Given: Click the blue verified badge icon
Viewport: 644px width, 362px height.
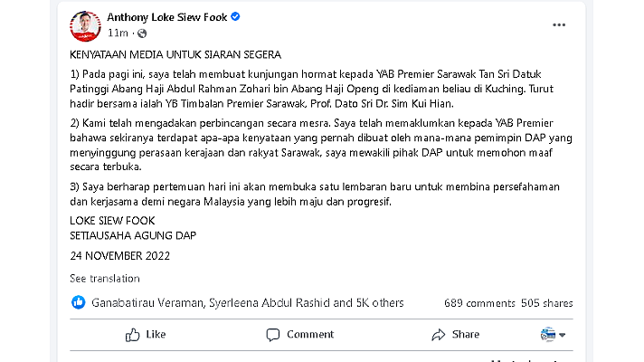Looking at the screenshot, I should tap(235, 16).
